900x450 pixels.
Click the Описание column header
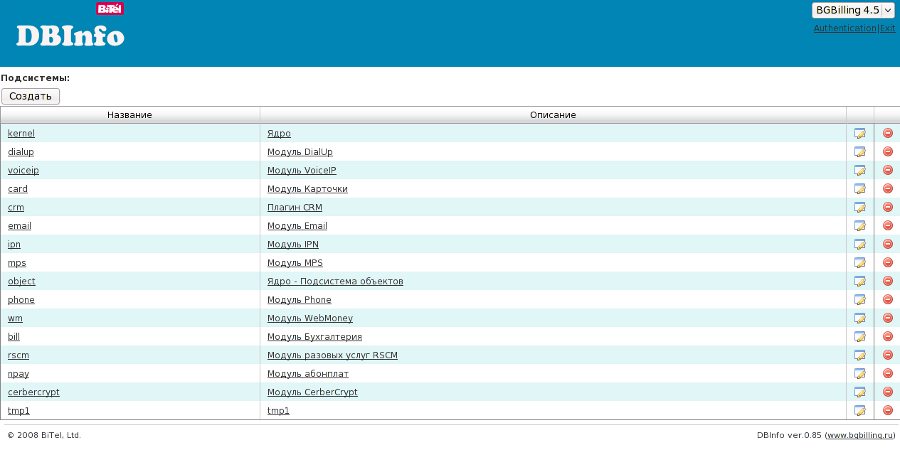pos(553,115)
